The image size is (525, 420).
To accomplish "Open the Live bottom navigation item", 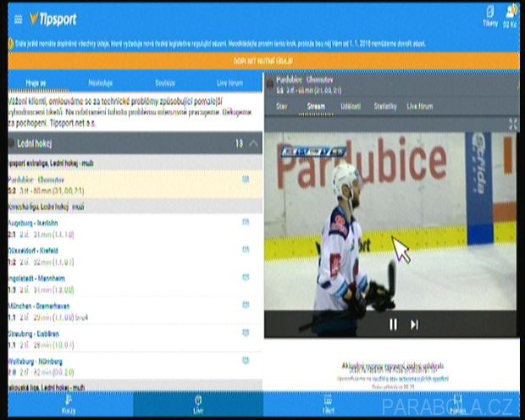I will (198, 405).
